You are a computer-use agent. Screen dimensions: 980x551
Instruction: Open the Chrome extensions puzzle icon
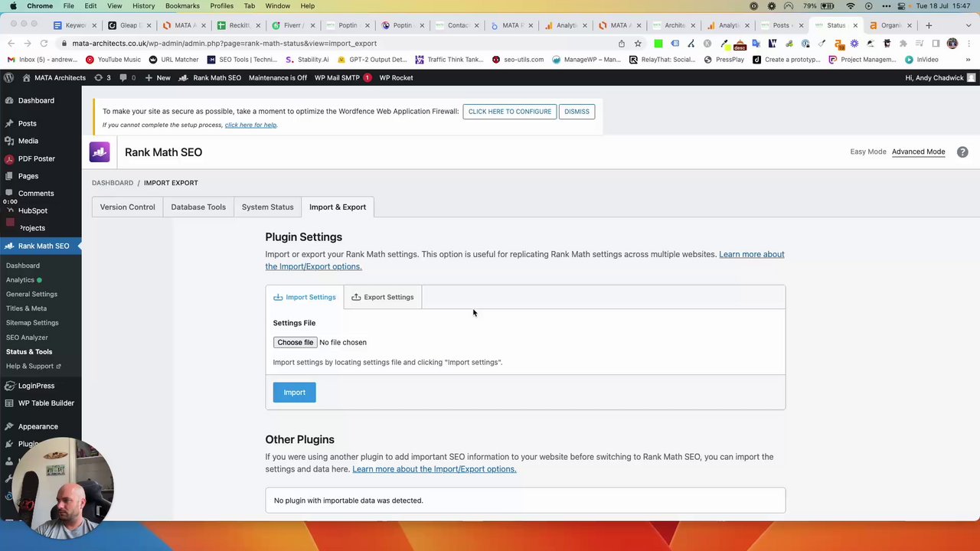[x=903, y=44]
